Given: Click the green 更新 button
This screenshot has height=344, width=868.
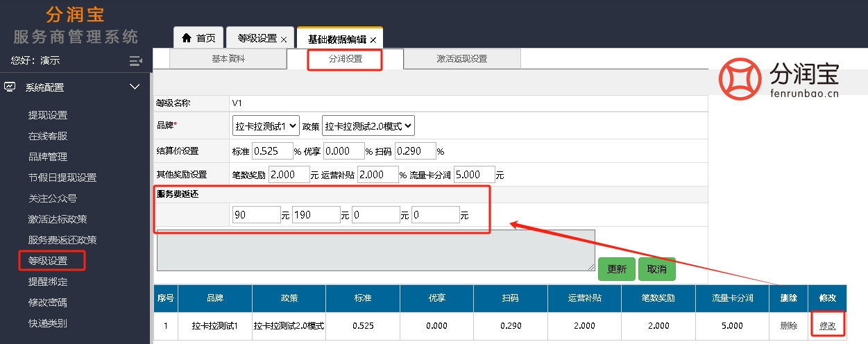Looking at the screenshot, I should (x=616, y=269).
